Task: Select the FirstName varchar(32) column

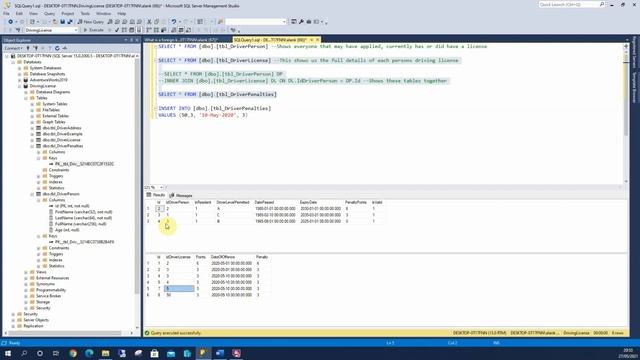Action: 83,212
